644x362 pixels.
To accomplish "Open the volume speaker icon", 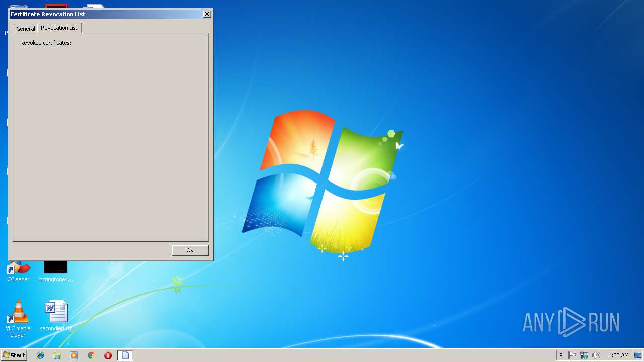I will coord(596,355).
